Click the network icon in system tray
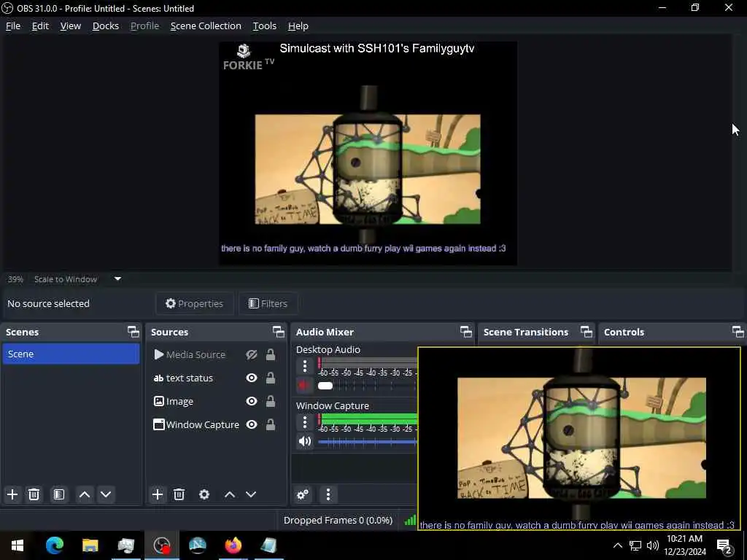 tap(635, 545)
